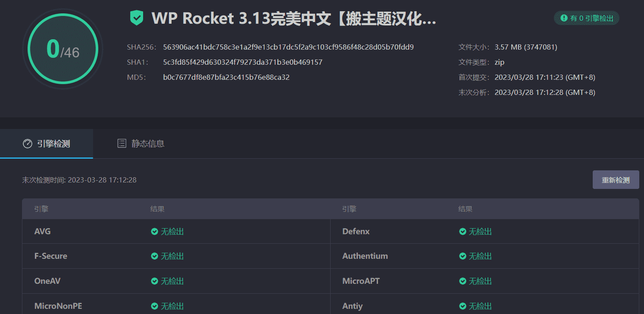644x314 pixels.
Task: Click the 无检出 result text for AVG
Action: (x=172, y=232)
